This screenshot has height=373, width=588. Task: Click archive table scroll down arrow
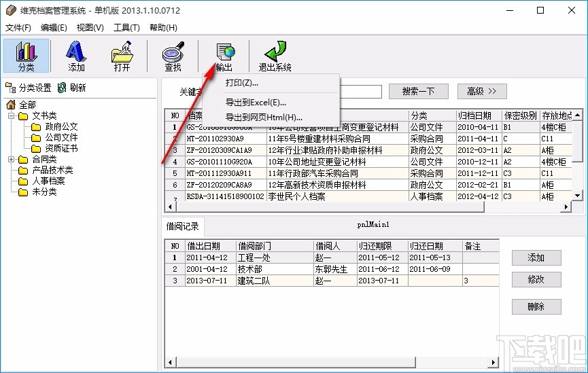point(578,196)
